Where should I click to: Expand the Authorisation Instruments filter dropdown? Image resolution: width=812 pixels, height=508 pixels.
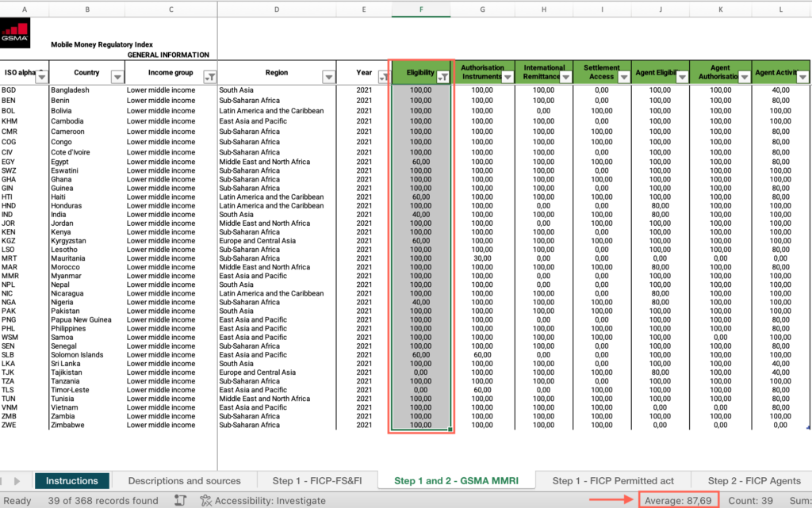point(507,77)
